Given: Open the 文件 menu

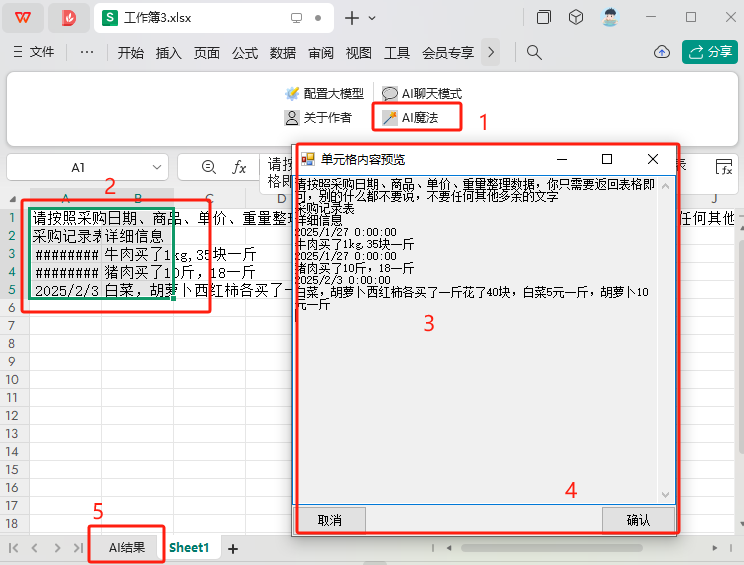Looking at the screenshot, I should coord(34,52).
